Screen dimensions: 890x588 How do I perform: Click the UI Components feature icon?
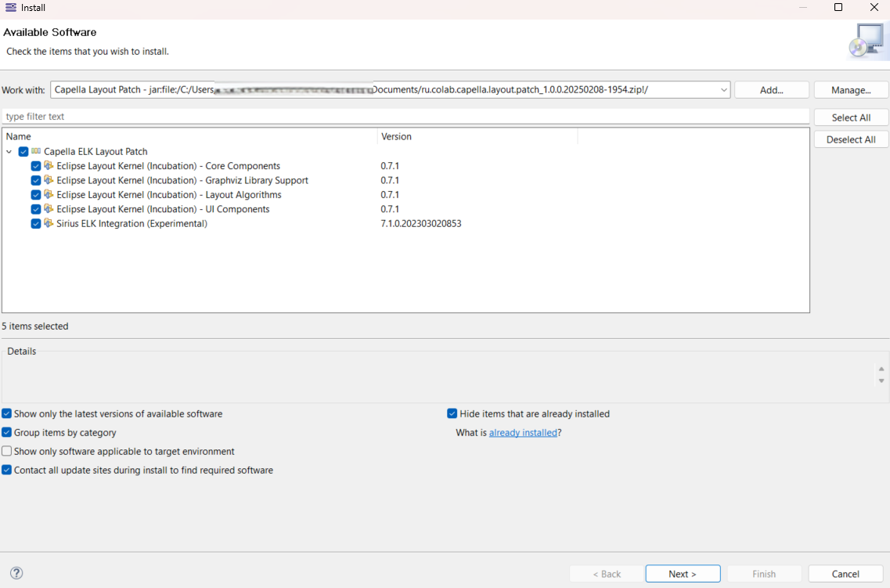point(49,209)
